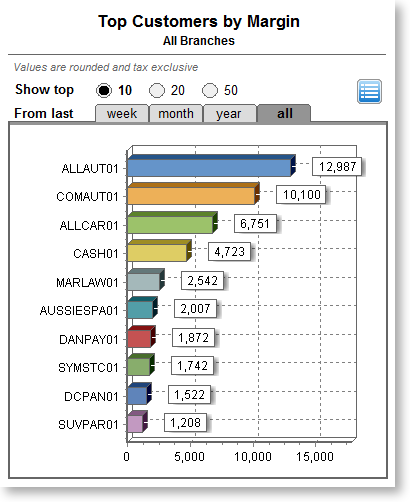The image size is (410, 502).
Task: Click the SUVPAR01 customer label
Action: point(88,425)
